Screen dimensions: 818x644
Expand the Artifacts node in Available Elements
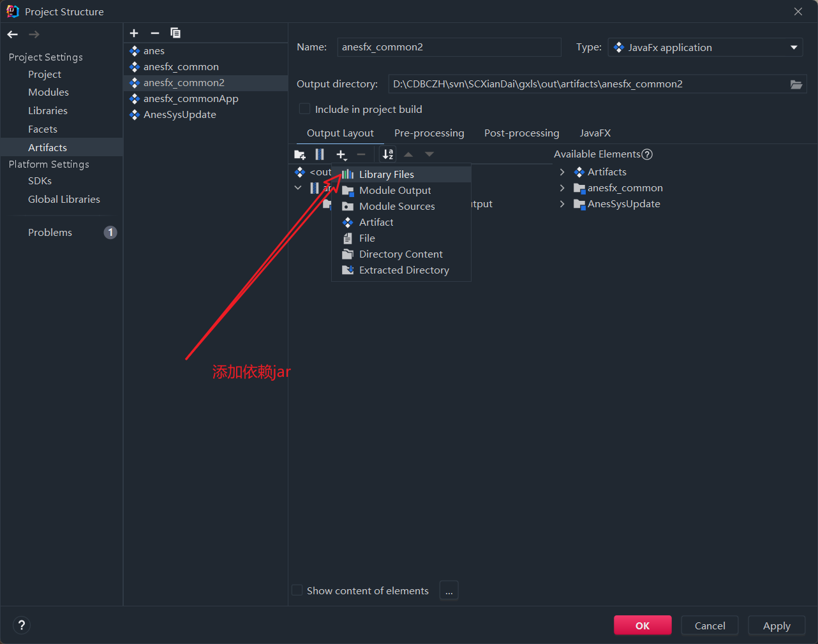tap(562, 172)
